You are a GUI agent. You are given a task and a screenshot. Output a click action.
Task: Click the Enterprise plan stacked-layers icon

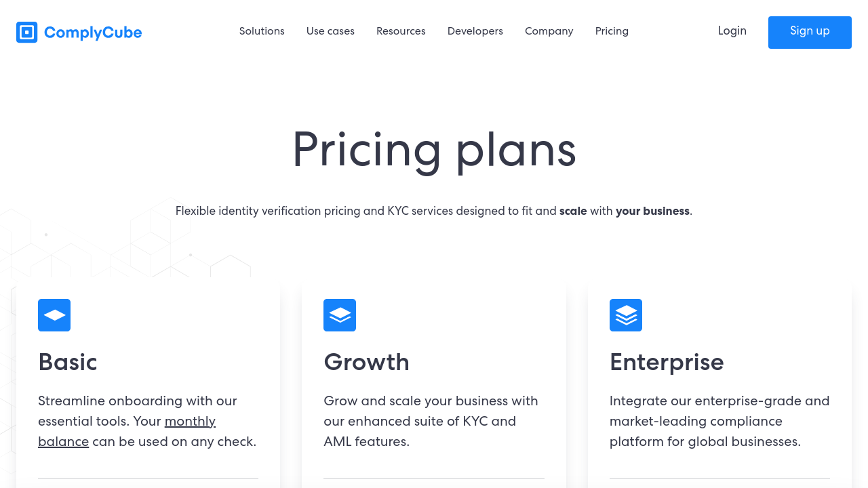point(626,315)
